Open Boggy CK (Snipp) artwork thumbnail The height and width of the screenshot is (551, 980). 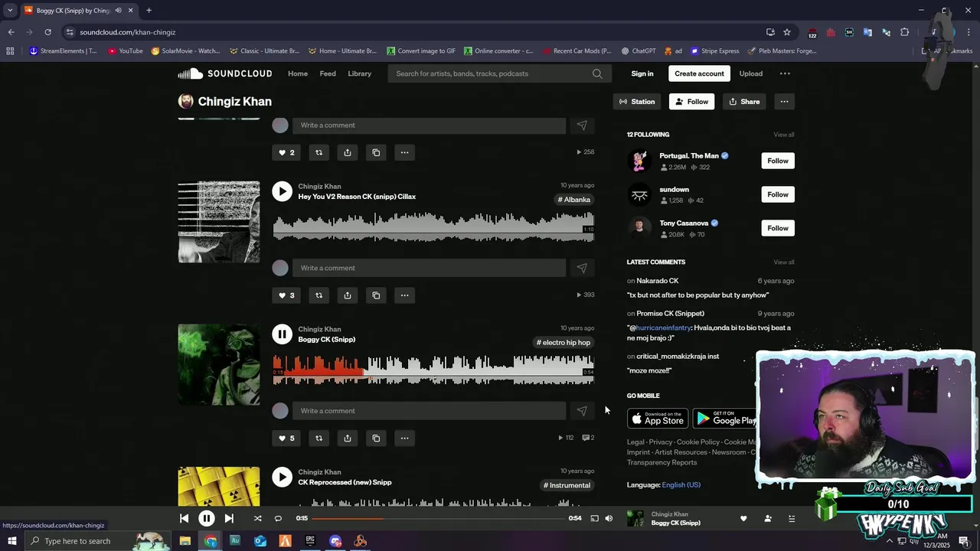(219, 365)
